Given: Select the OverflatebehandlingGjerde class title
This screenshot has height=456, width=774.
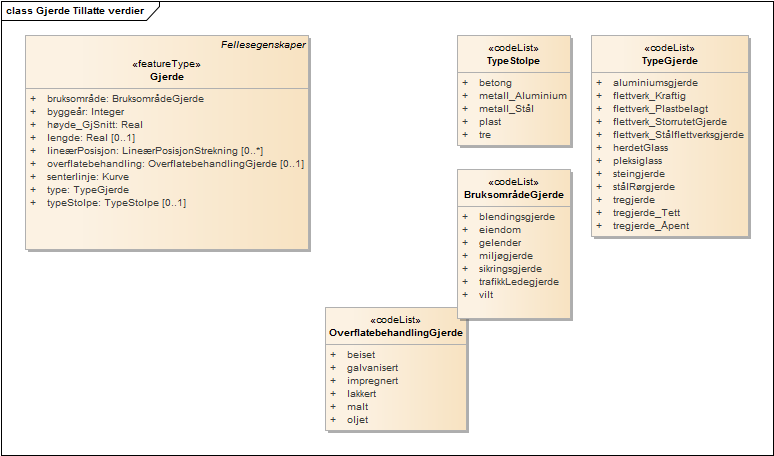Looking at the screenshot, I should coord(396,332).
